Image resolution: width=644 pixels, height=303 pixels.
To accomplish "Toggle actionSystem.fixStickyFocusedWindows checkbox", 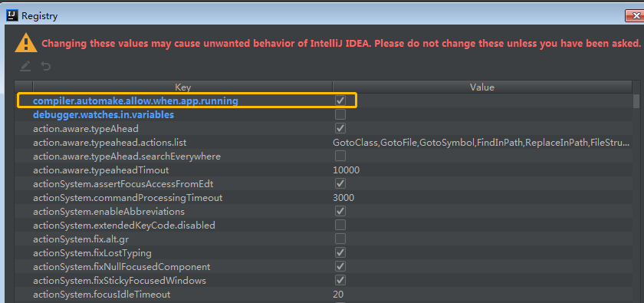I will click(x=340, y=281).
